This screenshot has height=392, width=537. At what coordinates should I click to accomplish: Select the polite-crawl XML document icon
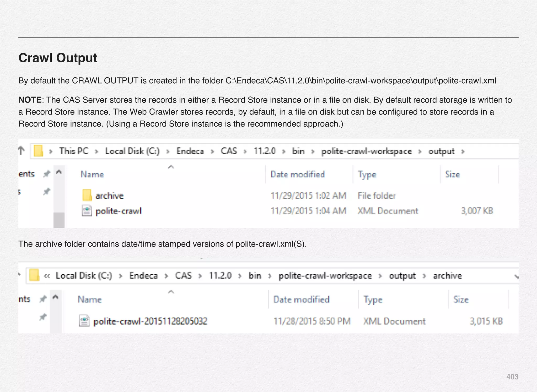click(x=87, y=211)
